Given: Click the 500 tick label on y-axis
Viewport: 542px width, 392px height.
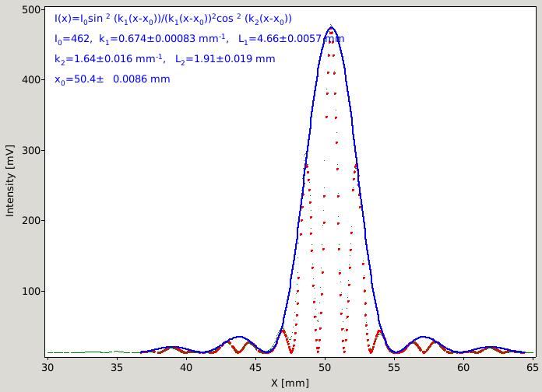Looking at the screenshot, I should (x=33, y=9).
